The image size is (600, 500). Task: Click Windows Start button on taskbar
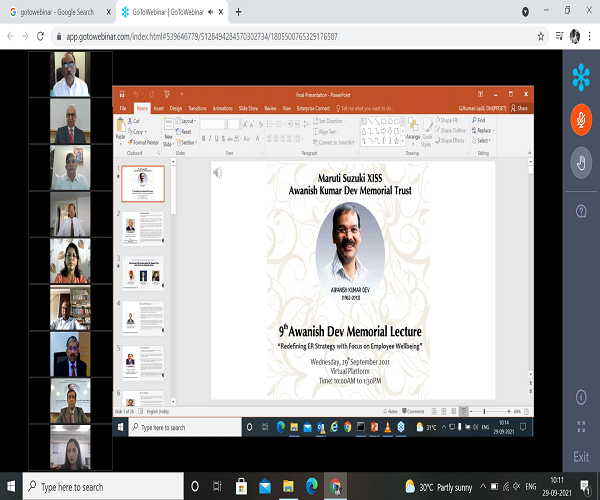click(x=11, y=487)
